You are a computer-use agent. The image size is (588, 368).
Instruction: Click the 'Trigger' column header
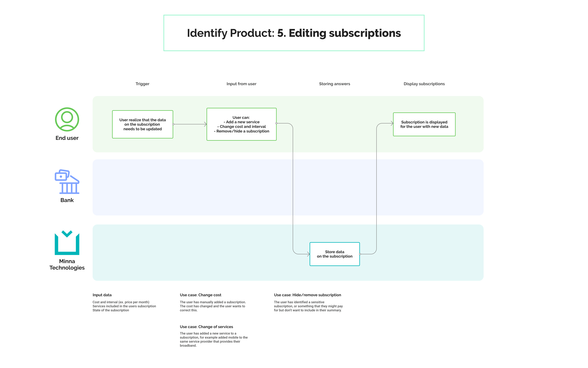tap(142, 84)
